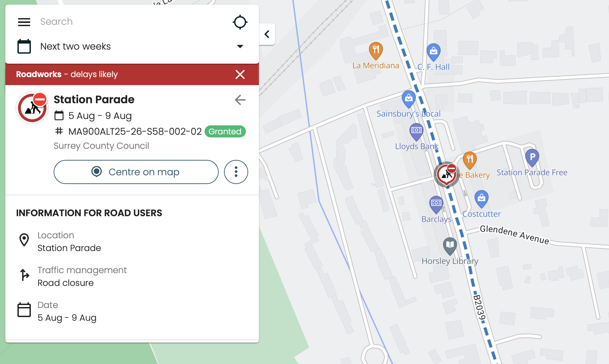Click the location pin icon
This screenshot has width=609, height=364.
[x=24, y=240]
